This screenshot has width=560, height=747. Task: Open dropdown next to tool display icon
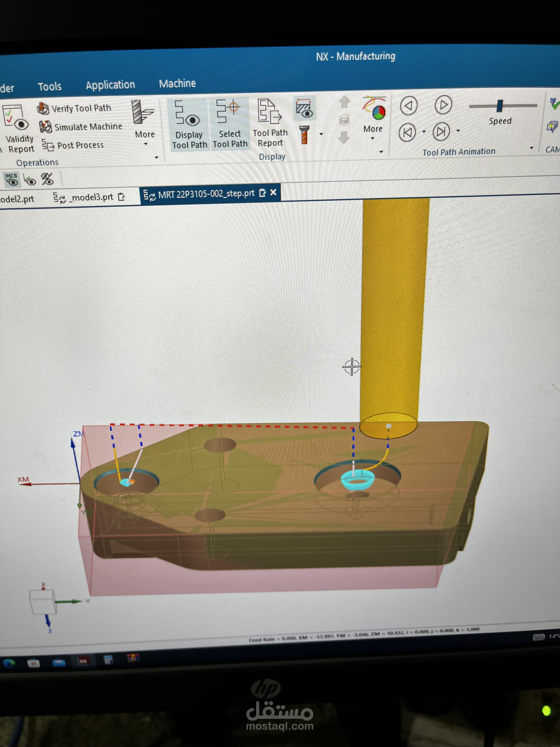pyautogui.click(x=321, y=134)
